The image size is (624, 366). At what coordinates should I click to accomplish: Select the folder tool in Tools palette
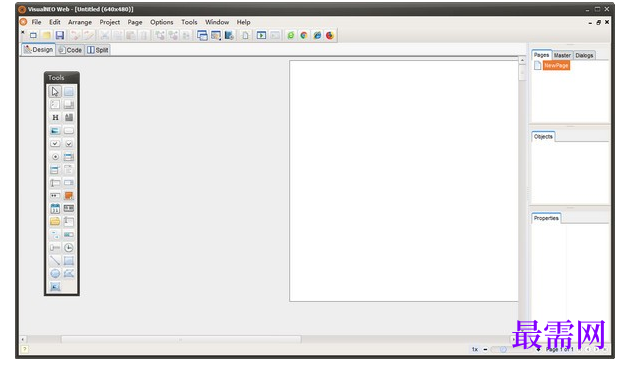coord(55,222)
